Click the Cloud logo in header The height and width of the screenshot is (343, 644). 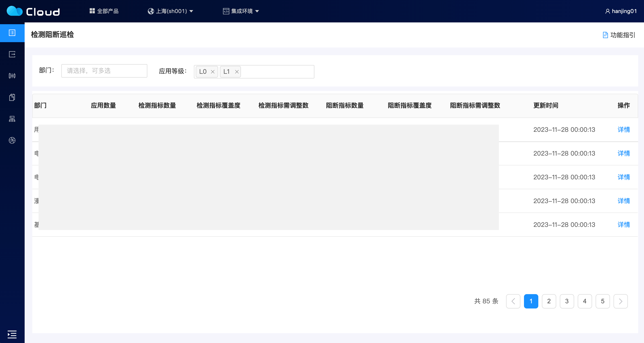click(x=33, y=11)
